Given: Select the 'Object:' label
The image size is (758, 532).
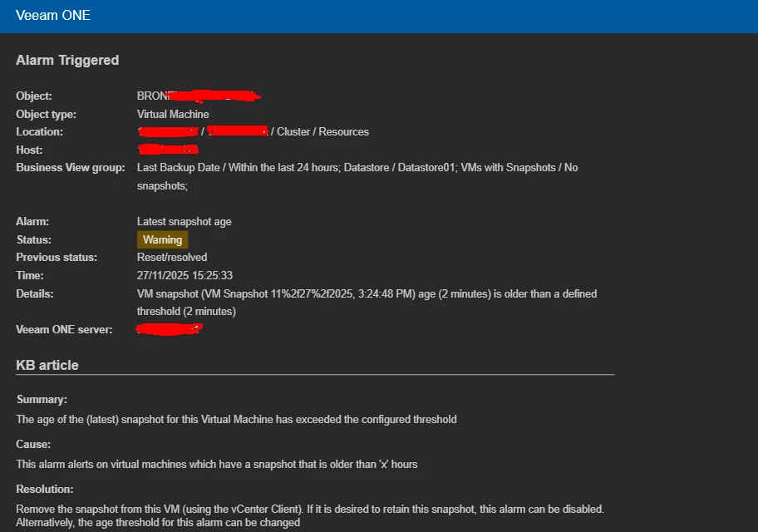Looking at the screenshot, I should (34, 96).
